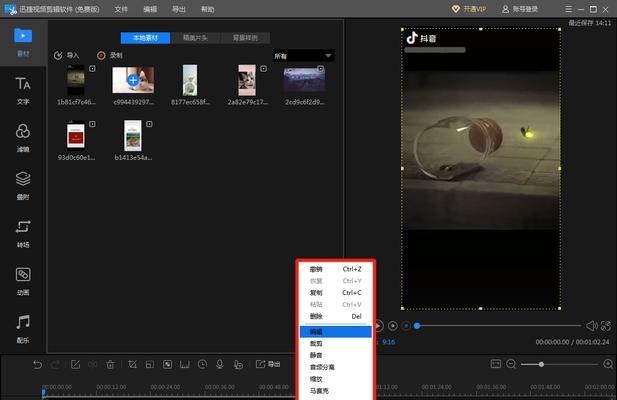Click the mosaic icon in timeline toolbar
Screen dimensions: 617x400
point(167,365)
